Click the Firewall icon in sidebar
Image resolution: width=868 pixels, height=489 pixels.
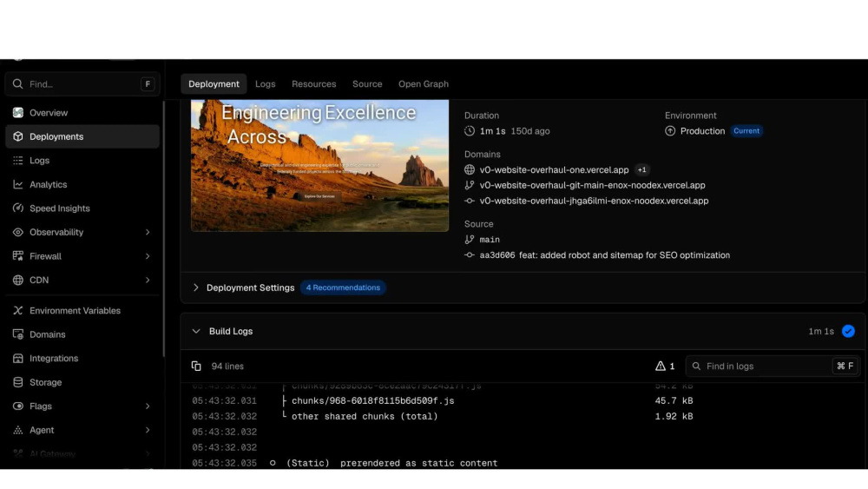(17, 256)
